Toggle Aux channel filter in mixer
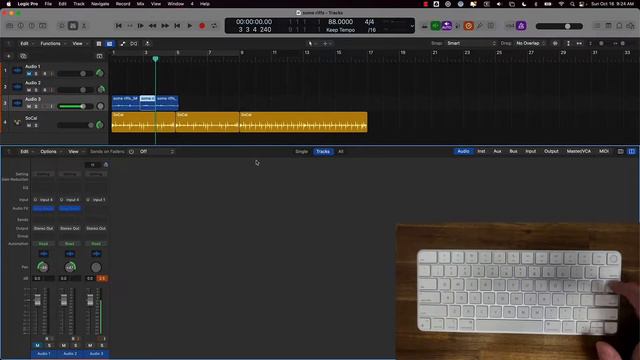The width and height of the screenshot is (640, 360). point(498,151)
